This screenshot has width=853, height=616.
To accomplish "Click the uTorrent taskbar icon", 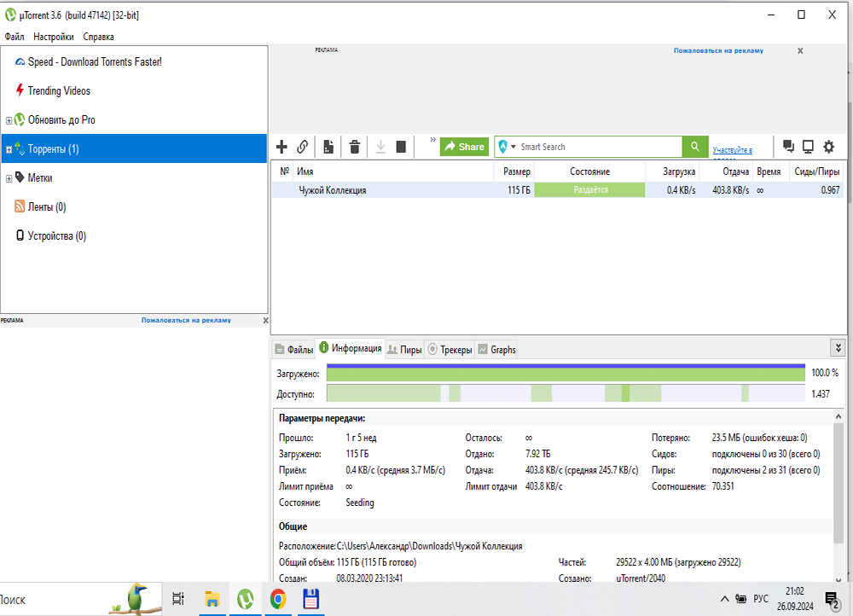I will [246, 599].
